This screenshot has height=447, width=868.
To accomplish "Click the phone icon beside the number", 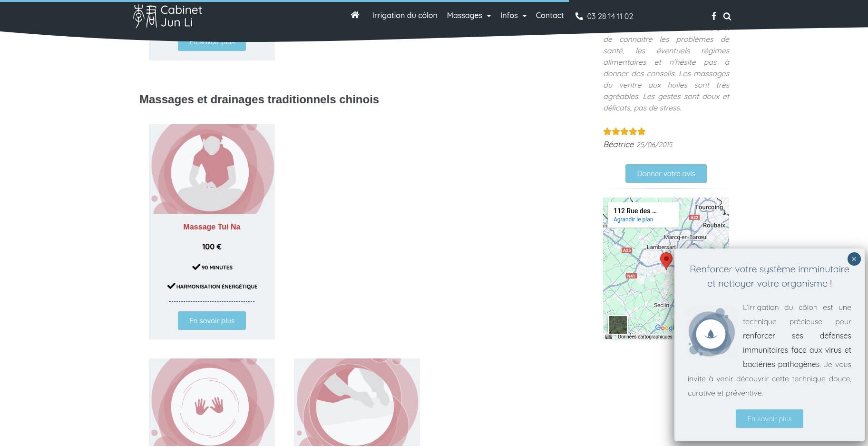I will point(579,16).
